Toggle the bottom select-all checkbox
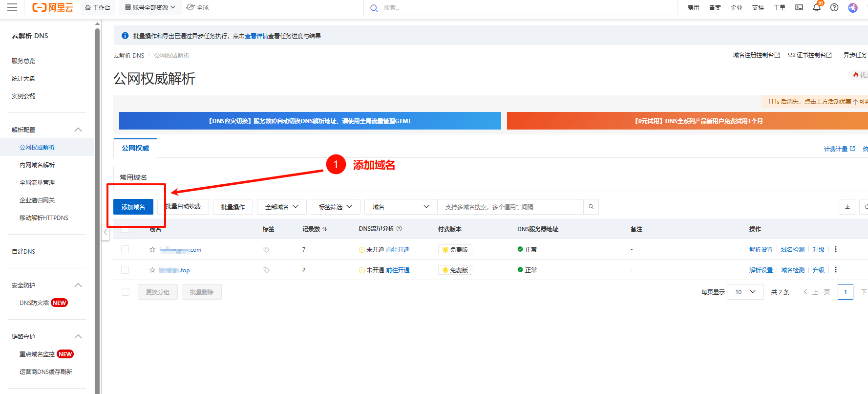Image resolution: width=868 pixels, height=394 pixels. click(x=126, y=292)
